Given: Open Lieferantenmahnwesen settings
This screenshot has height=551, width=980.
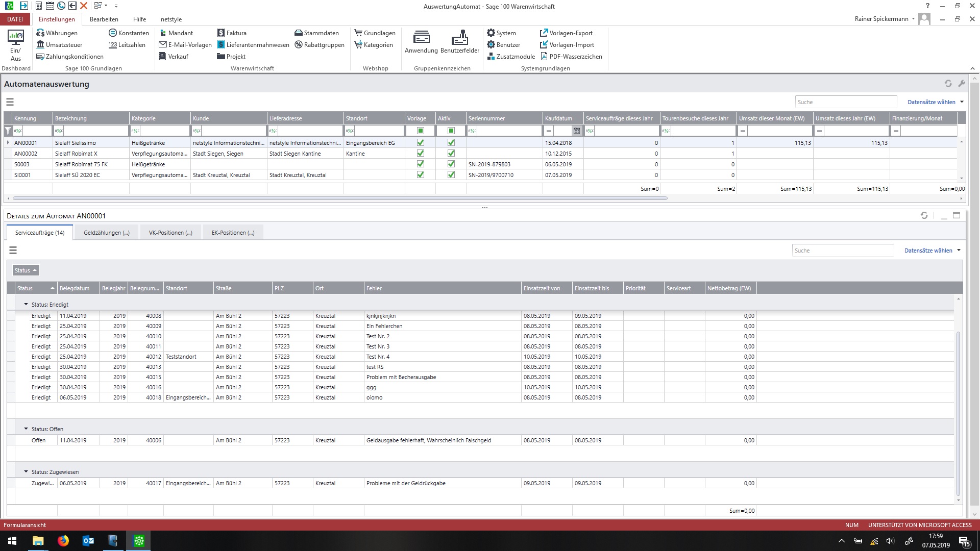Looking at the screenshot, I should tap(253, 45).
